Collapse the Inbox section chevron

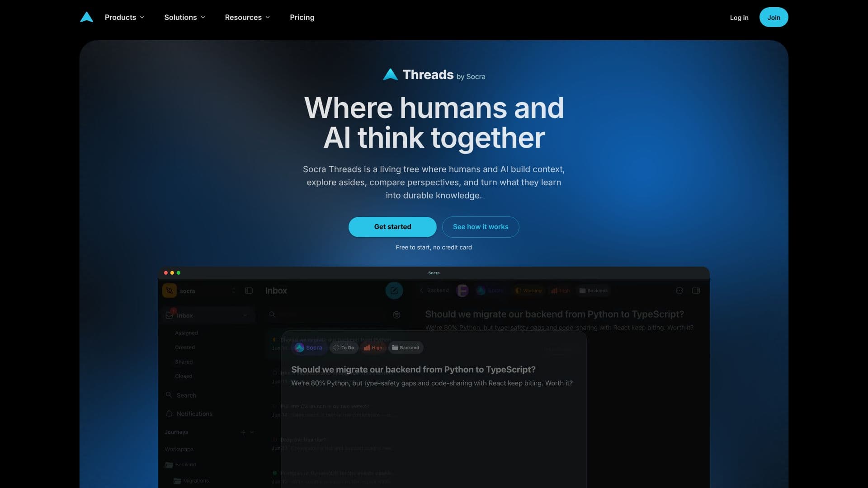[x=245, y=315]
